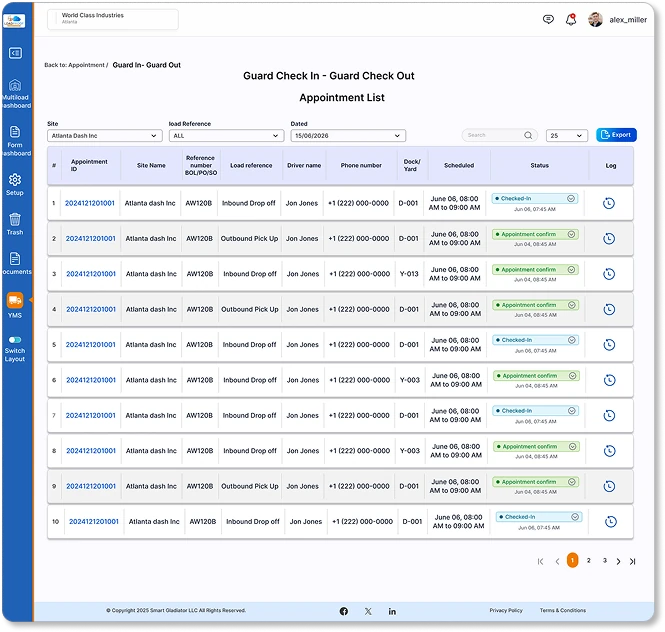Click Outbound Pick Up cell in row 9
The width and height of the screenshot is (665, 632).
tap(250, 486)
